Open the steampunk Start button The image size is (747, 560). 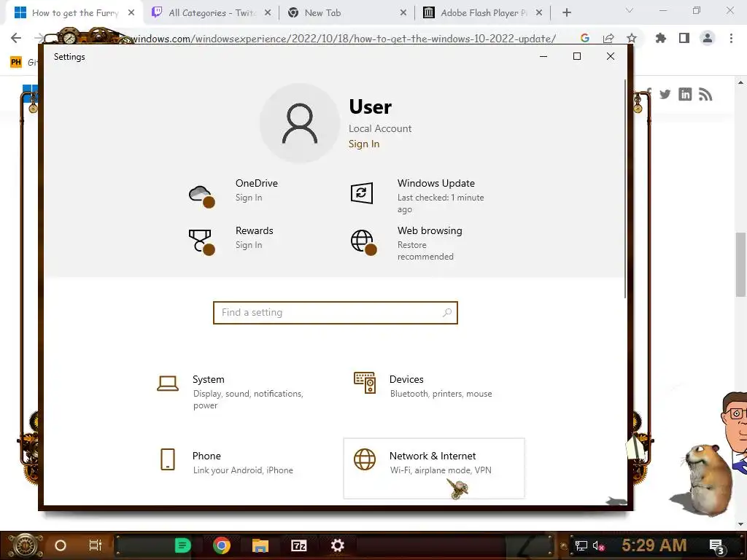pos(26,545)
